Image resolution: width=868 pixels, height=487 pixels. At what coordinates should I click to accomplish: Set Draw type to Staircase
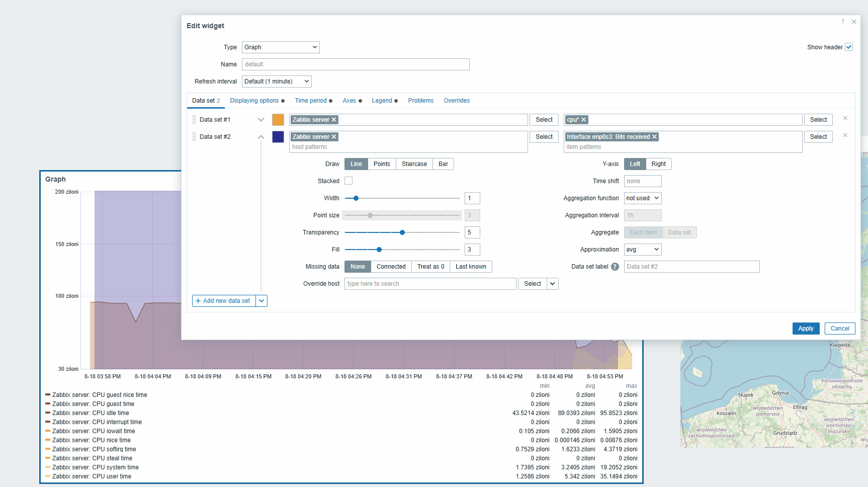[414, 164]
